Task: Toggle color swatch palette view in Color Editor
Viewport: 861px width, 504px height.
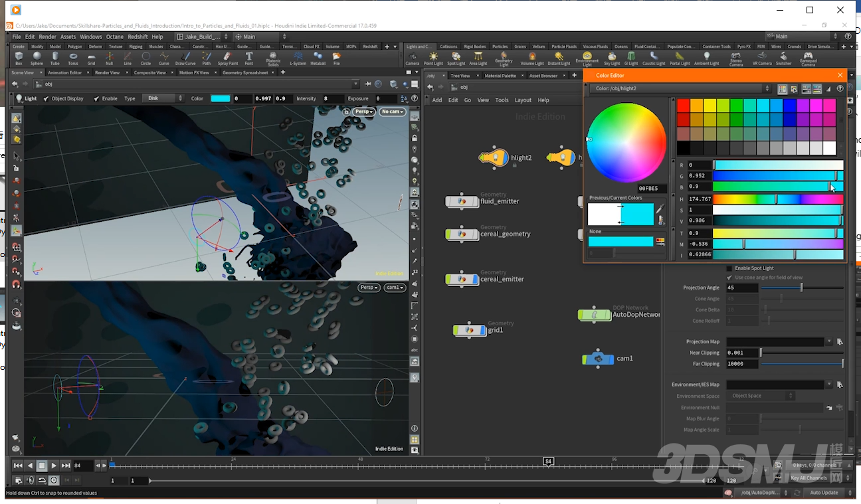Action: click(x=782, y=89)
